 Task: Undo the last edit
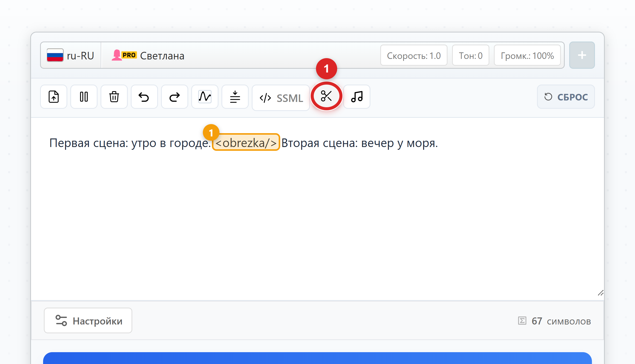pos(144,97)
